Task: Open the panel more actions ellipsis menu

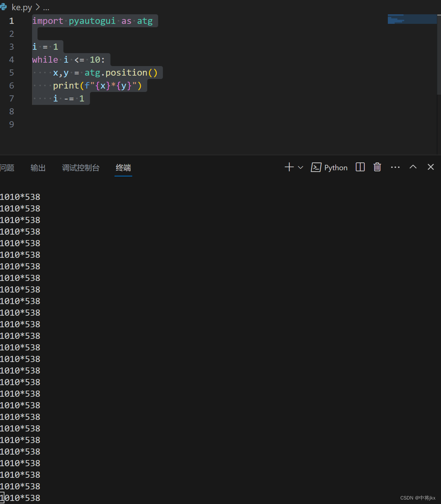Action: tap(395, 167)
